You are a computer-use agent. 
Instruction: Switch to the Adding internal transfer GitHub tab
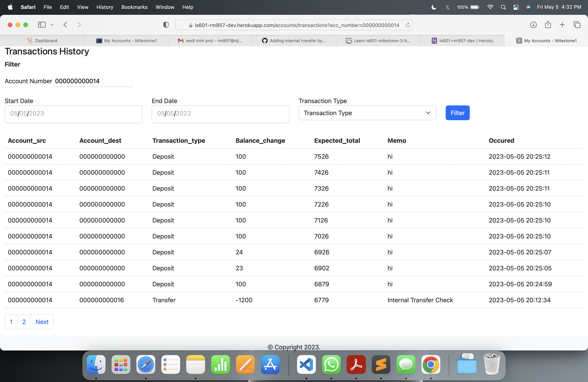click(294, 40)
